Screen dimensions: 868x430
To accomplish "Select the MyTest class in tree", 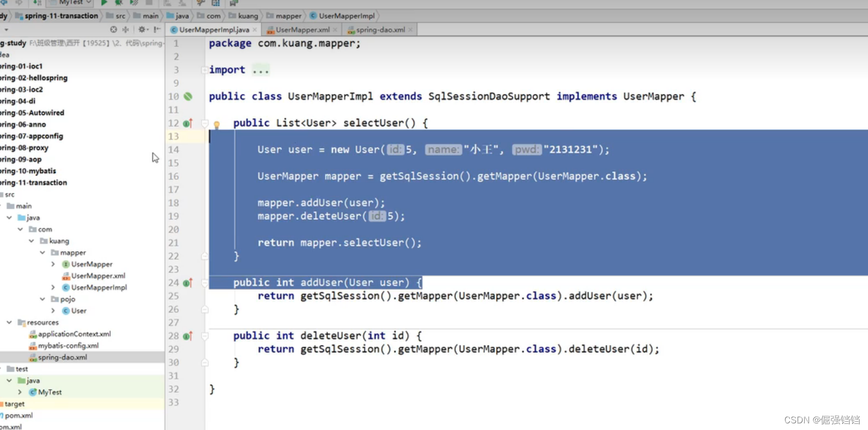I will (x=45, y=392).
